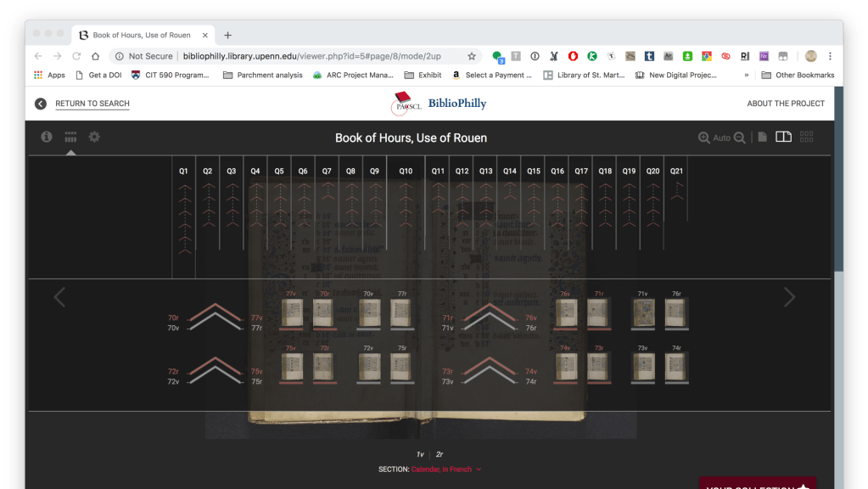
Task: Show hidden bookmarks with the chevron
Action: (x=747, y=75)
